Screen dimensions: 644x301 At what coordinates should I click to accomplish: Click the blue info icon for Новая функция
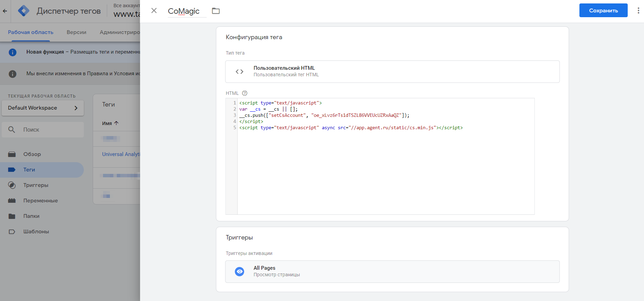point(12,52)
